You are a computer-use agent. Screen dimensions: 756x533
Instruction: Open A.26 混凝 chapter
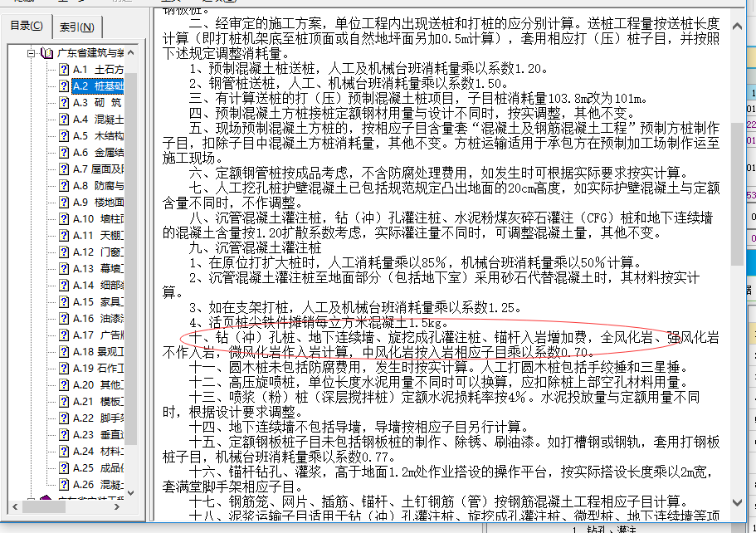point(98,484)
